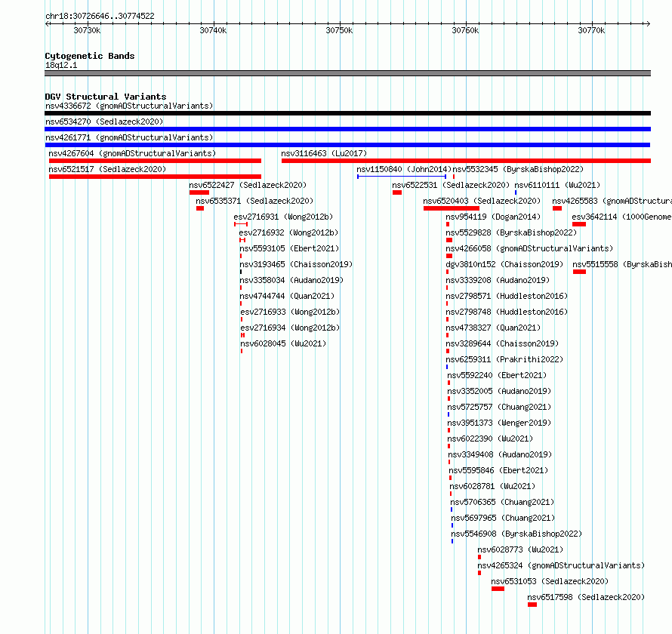Click nsv3193465 (Chaisson2019) label
This screenshot has height=634, width=672.
[296, 264]
